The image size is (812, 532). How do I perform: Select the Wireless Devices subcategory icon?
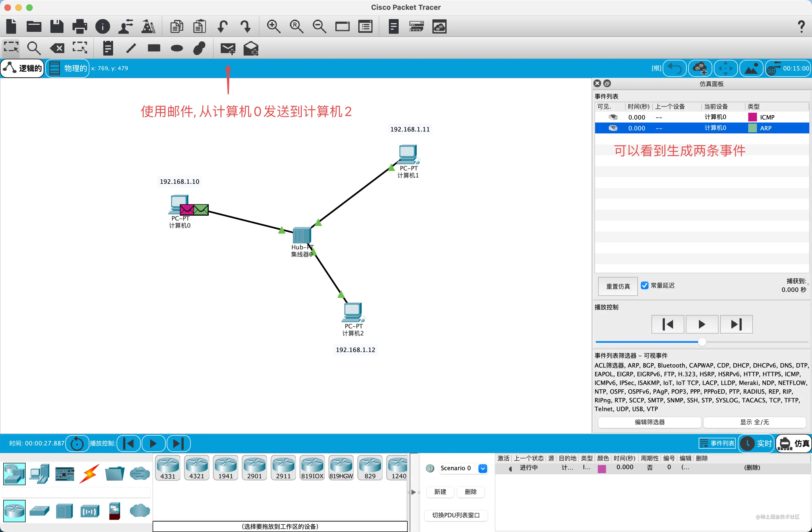point(90,511)
